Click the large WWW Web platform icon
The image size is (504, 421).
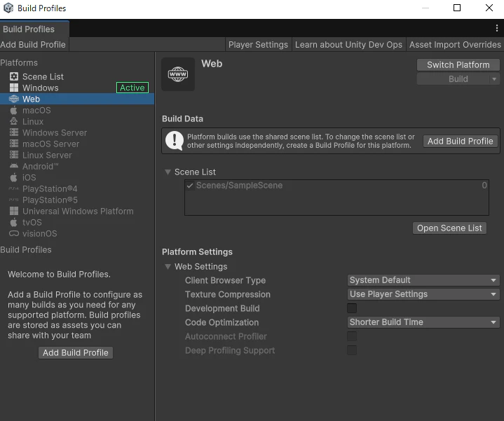coord(178,74)
